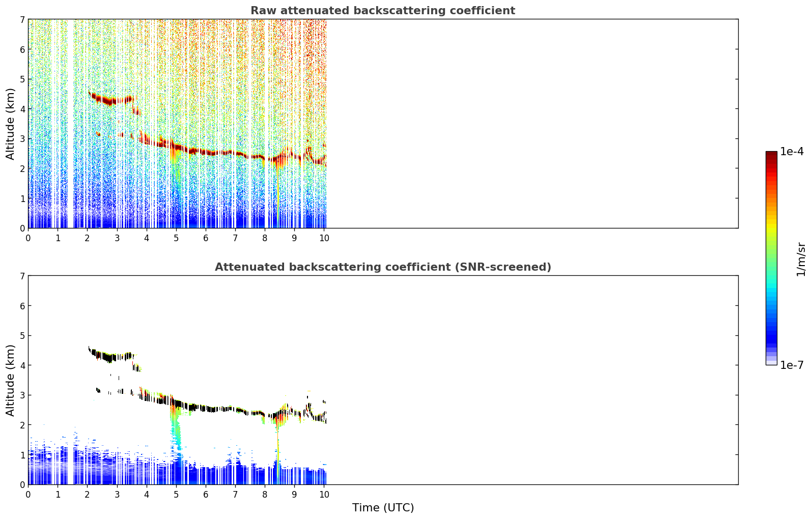Click the colorbar's pale blue bottom end
The width and height of the screenshot is (812, 519).
pos(771,361)
